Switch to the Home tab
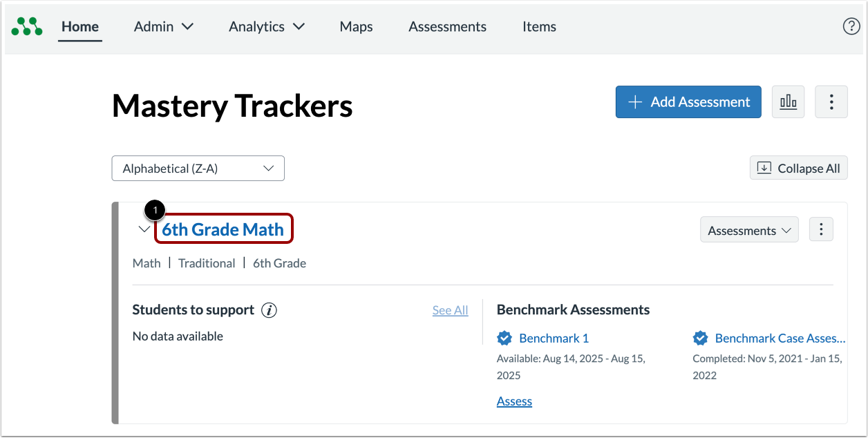The height and width of the screenshot is (438, 868). (x=80, y=26)
